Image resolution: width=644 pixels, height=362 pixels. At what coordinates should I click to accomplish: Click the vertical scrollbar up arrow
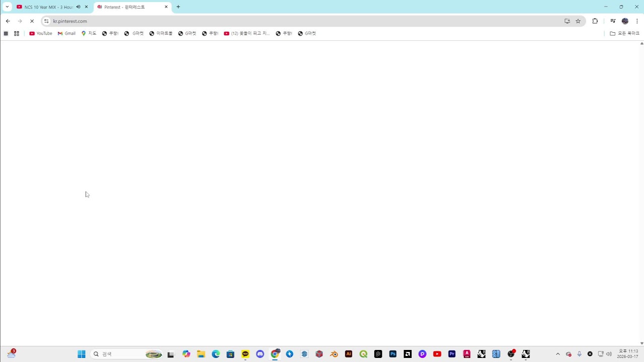pos(641,43)
